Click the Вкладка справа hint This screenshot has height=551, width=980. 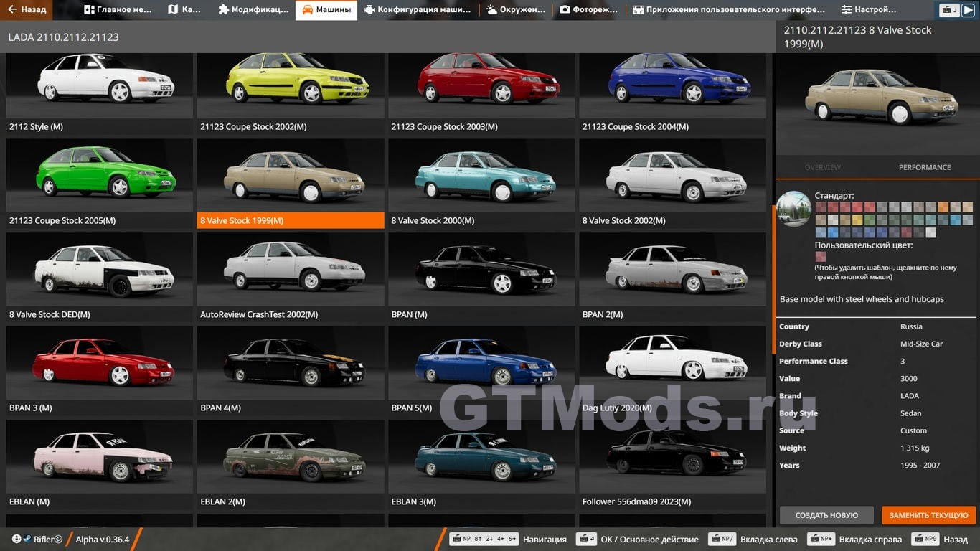pyautogui.click(x=854, y=539)
